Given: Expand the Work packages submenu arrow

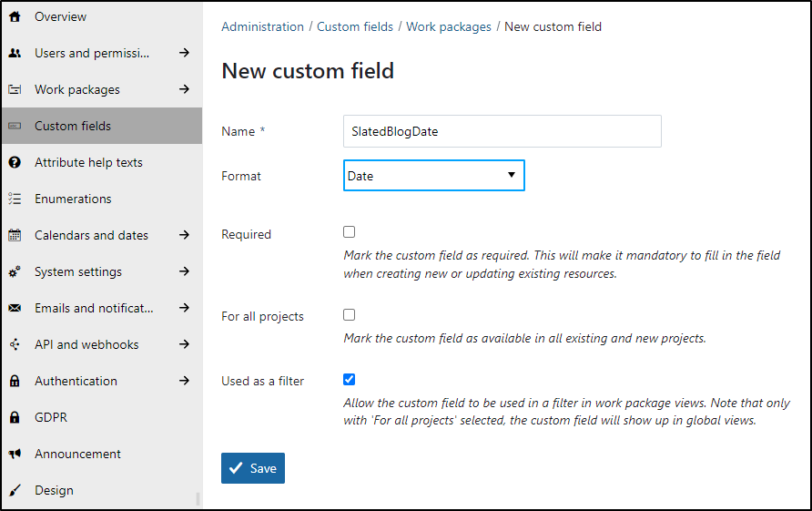Looking at the screenshot, I should pos(185,89).
